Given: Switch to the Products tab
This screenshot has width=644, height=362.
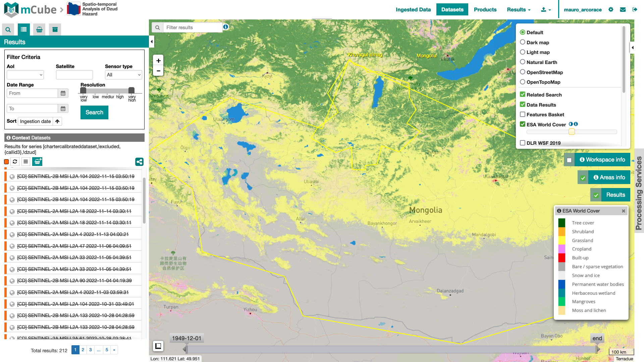Looking at the screenshot, I should pos(485,10).
